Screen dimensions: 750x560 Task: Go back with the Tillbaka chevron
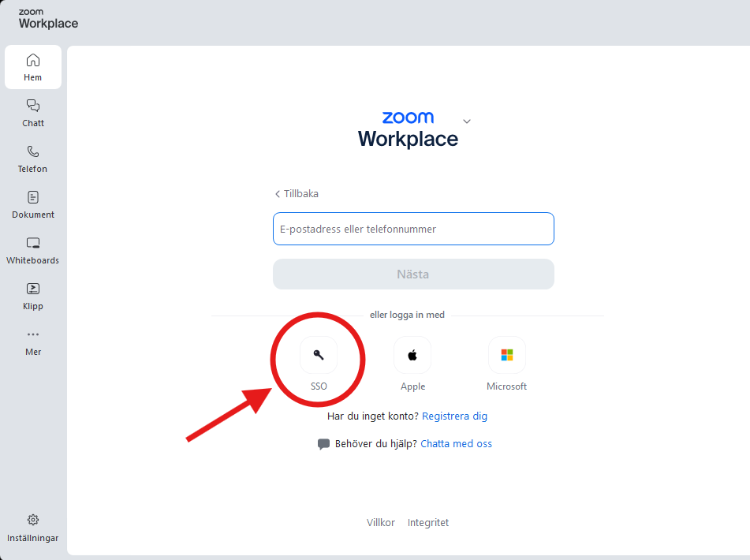[278, 194]
